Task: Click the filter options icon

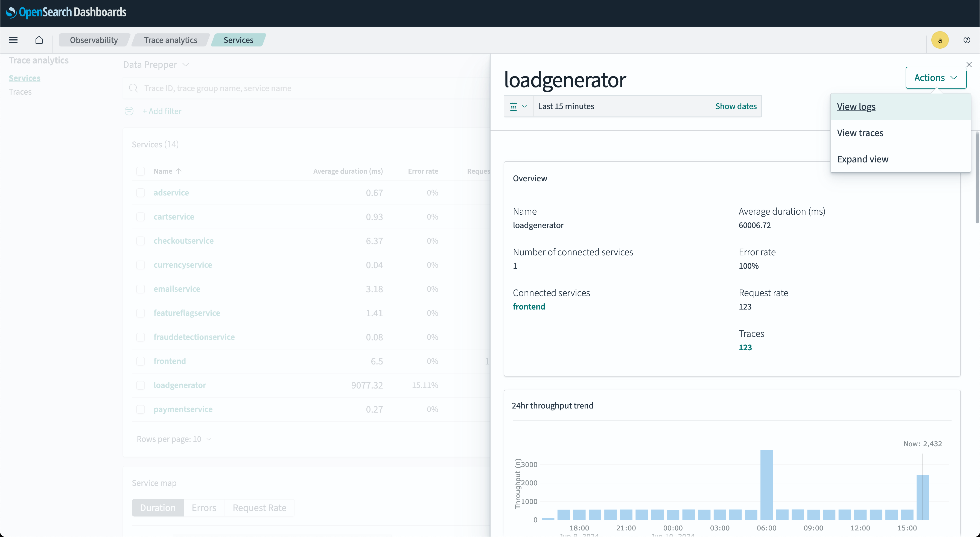Action: 129,111
